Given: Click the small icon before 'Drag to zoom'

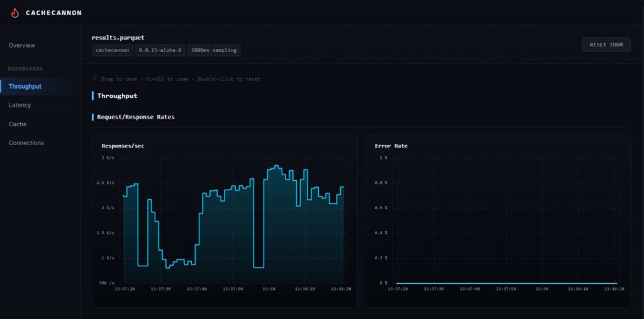Looking at the screenshot, I should click(94, 78).
